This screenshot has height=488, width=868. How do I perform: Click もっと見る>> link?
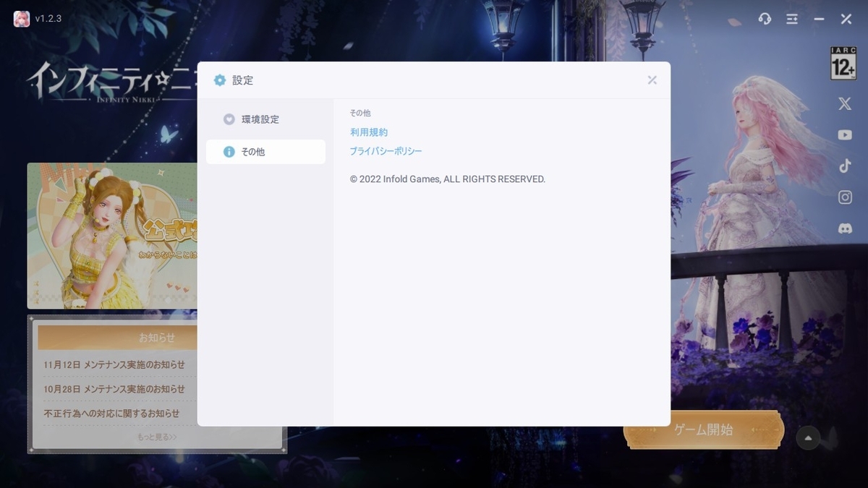157,437
